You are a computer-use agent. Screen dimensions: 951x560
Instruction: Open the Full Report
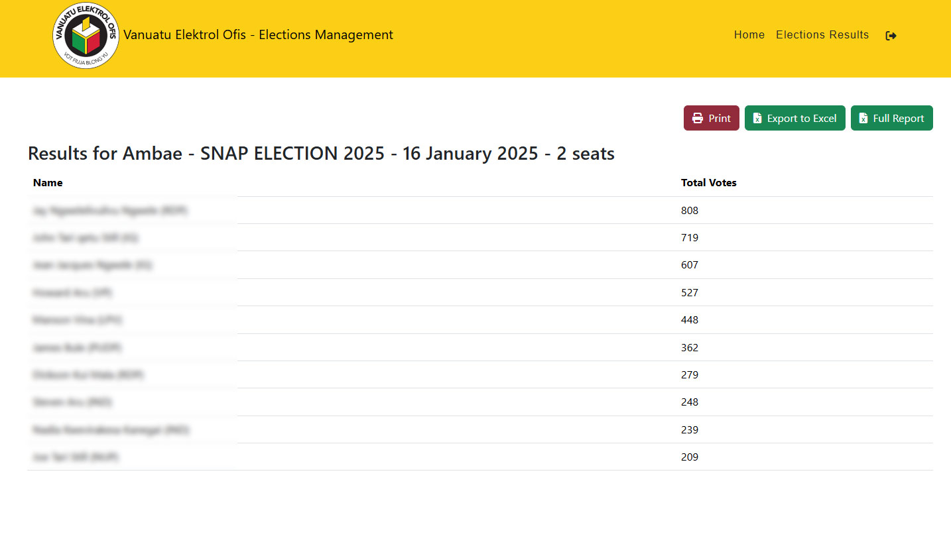pyautogui.click(x=891, y=118)
